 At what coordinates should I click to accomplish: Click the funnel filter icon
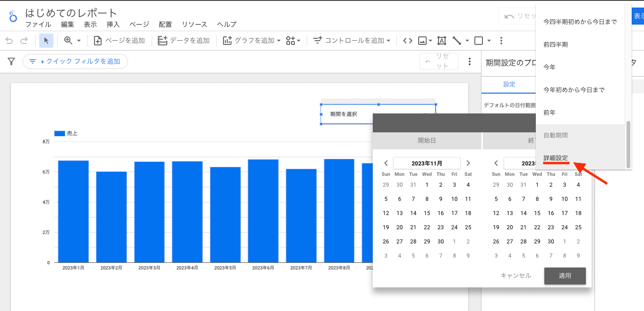pos(11,61)
